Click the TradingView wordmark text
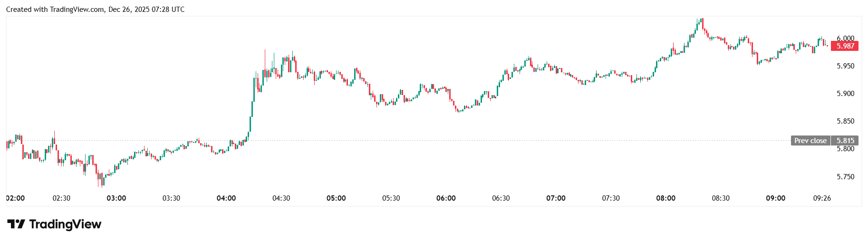 point(65,224)
